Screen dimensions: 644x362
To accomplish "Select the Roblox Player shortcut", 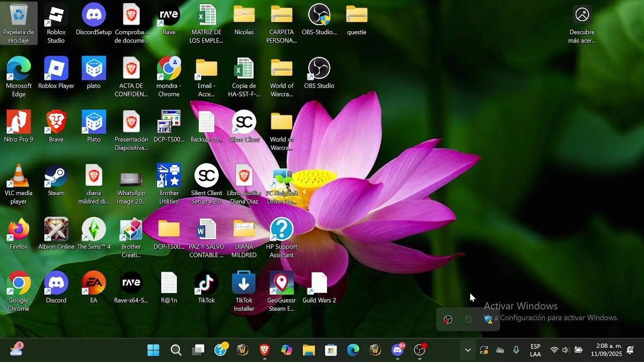I will point(56,73).
